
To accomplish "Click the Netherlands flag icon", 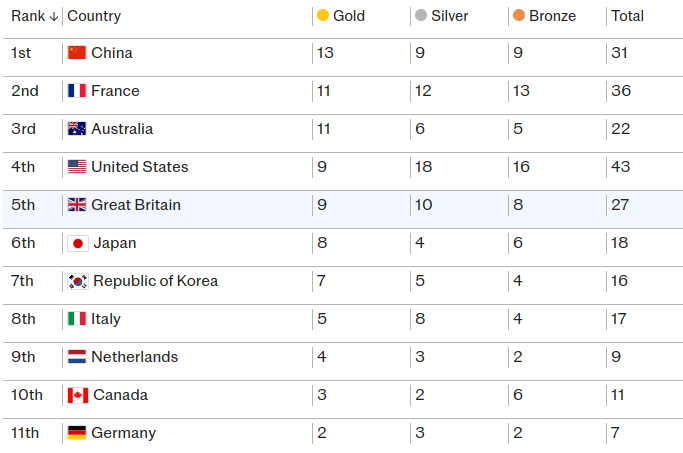I will click(x=77, y=357).
